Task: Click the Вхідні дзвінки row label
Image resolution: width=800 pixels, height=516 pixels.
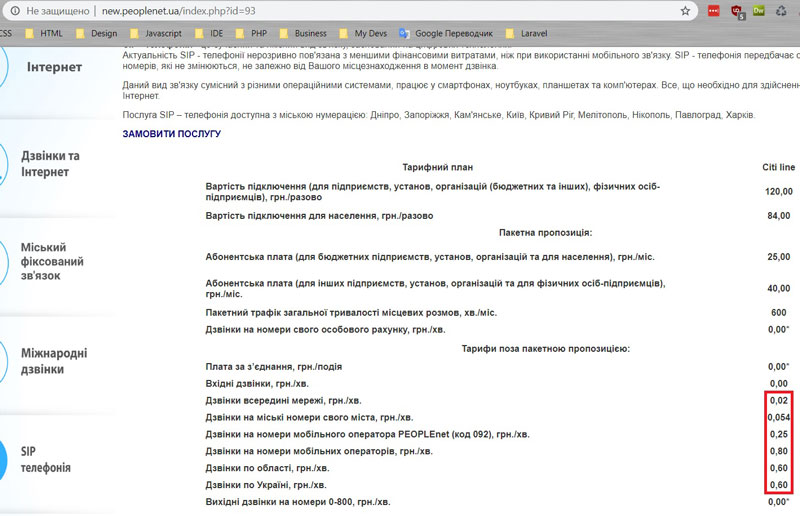Action: [x=257, y=384]
